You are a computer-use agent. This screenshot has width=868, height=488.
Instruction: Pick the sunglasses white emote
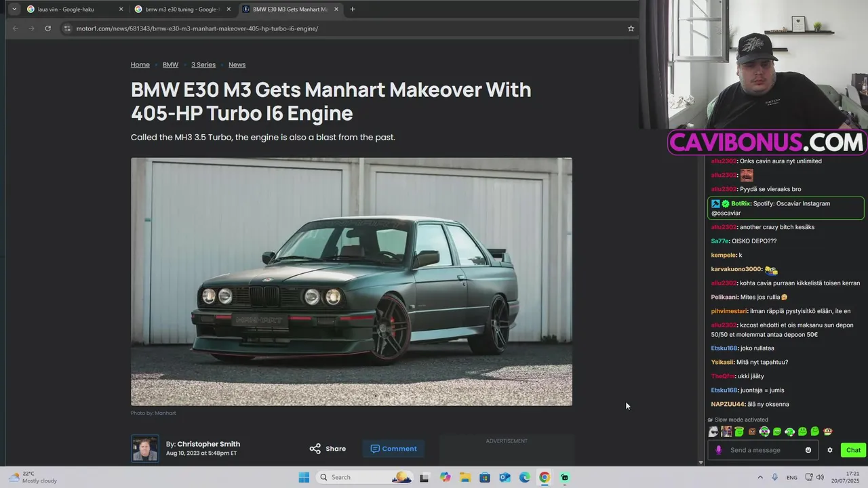click(713, 432)
